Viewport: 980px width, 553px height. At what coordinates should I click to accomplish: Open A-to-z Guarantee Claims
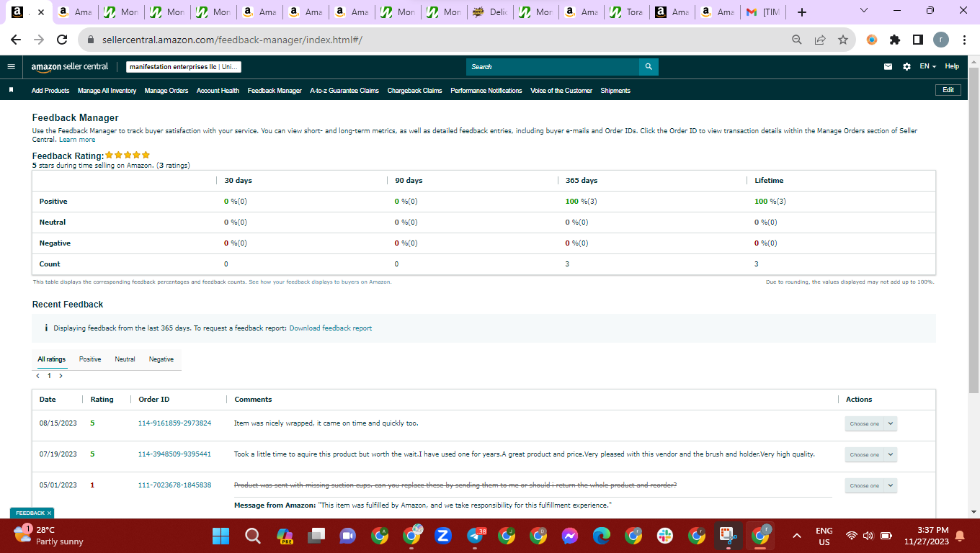(344, 91)
